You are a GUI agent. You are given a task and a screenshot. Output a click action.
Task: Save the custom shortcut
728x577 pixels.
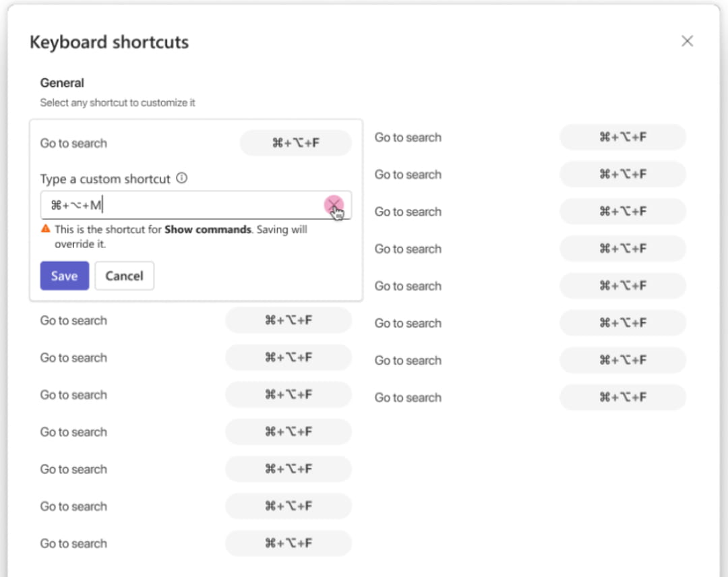click(65, 276)
